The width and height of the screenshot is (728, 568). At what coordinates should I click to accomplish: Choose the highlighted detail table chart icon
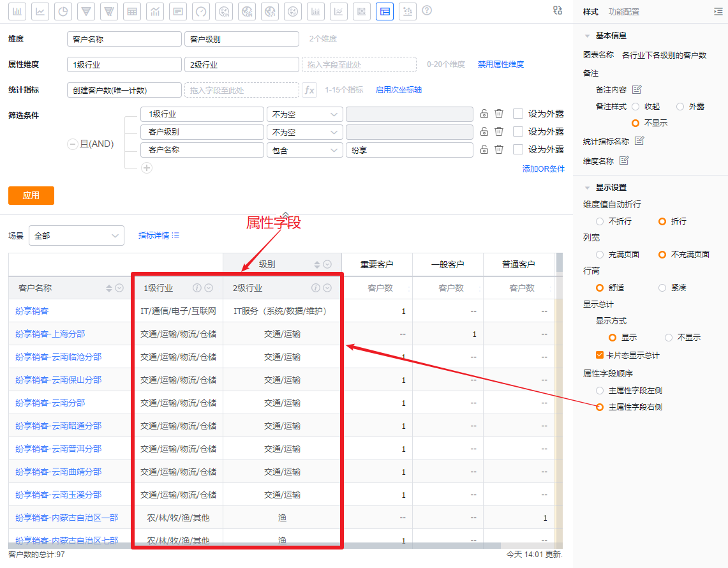click(385, 11)
